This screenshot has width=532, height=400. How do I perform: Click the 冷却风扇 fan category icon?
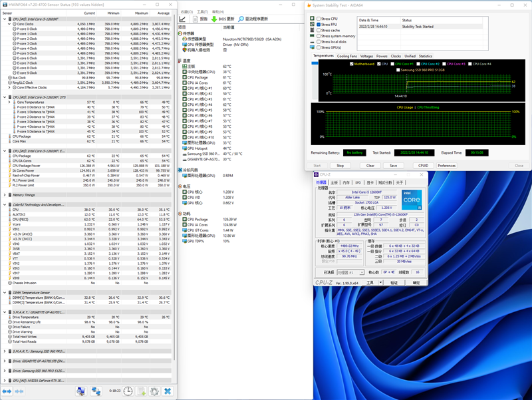point(180,170)
